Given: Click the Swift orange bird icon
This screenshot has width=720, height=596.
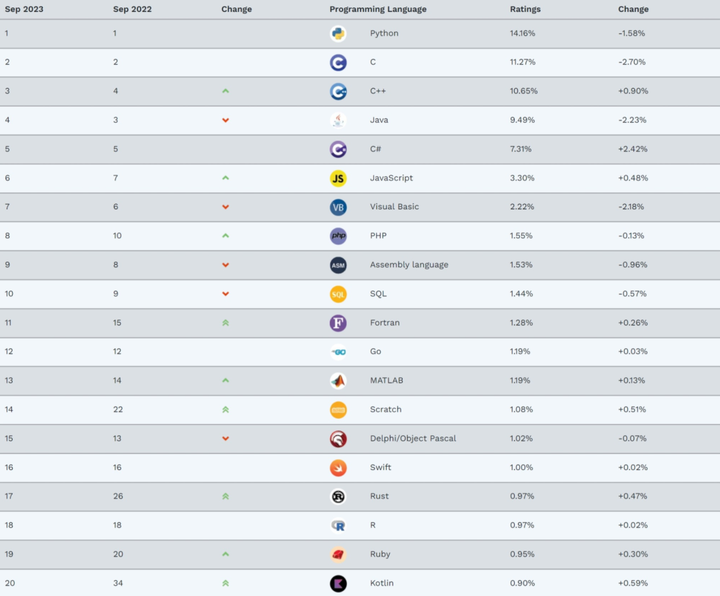Looking at the screenshot, I should pyautogui.click(x=338, y=467).
